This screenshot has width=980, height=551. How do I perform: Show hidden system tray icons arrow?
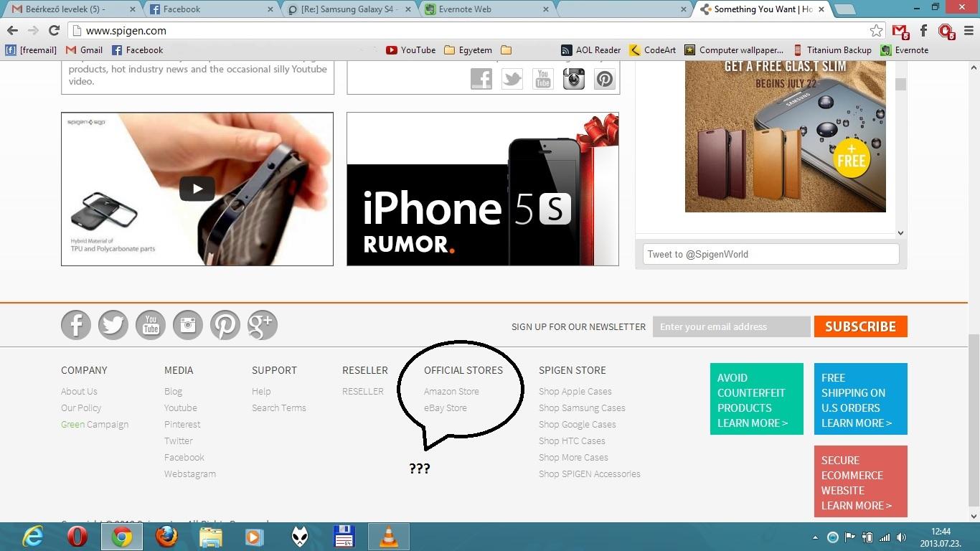click(815, 537)
